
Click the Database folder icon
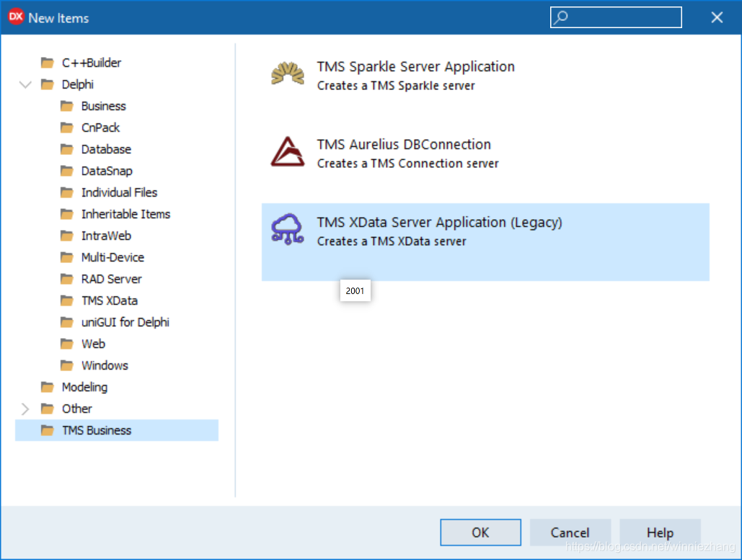point(67,149)
